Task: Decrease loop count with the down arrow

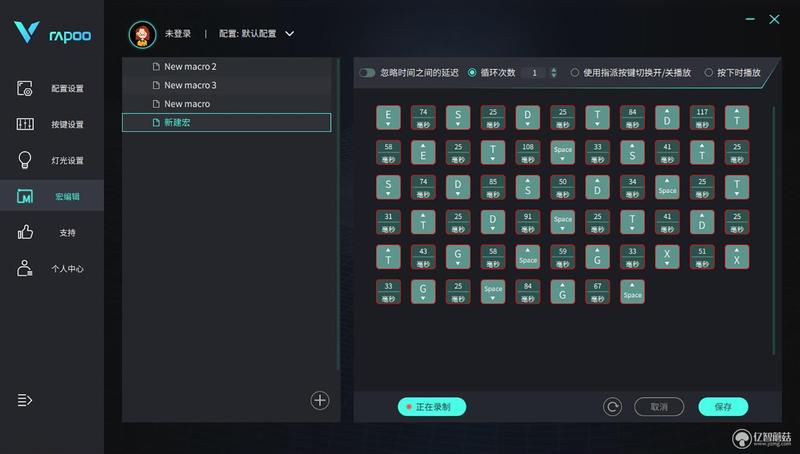Action: point(554,76)
